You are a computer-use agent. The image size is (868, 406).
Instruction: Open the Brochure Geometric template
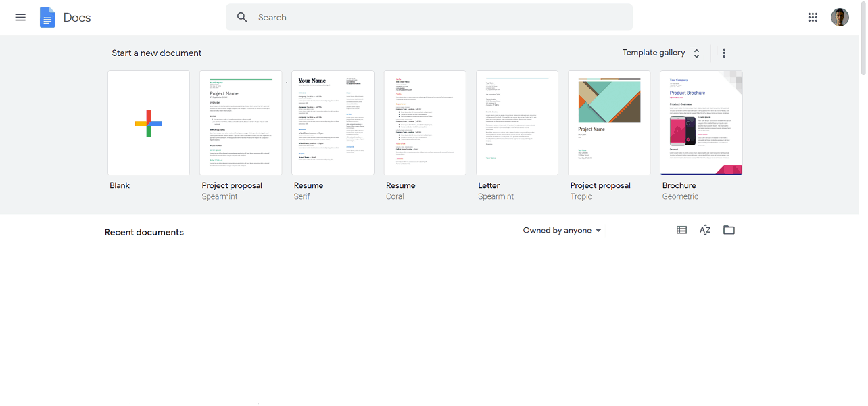coord(701,123)
